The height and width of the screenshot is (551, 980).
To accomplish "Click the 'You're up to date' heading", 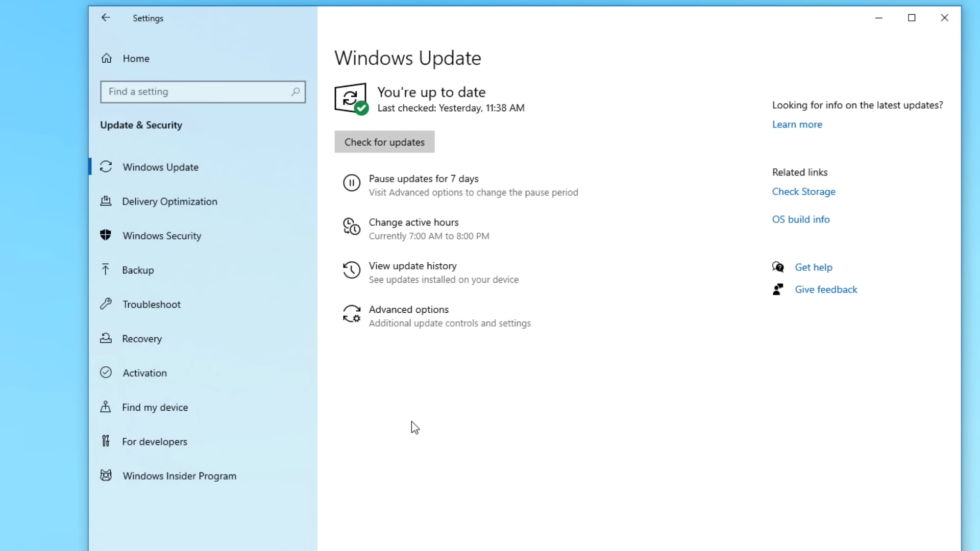I will [x=431, y=92].
